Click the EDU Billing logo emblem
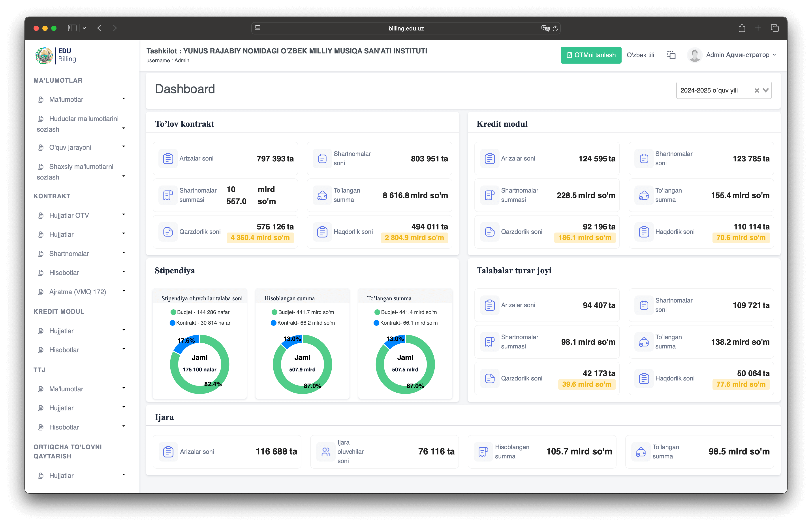Screen dimensions: 812x526 click(44, 55)
